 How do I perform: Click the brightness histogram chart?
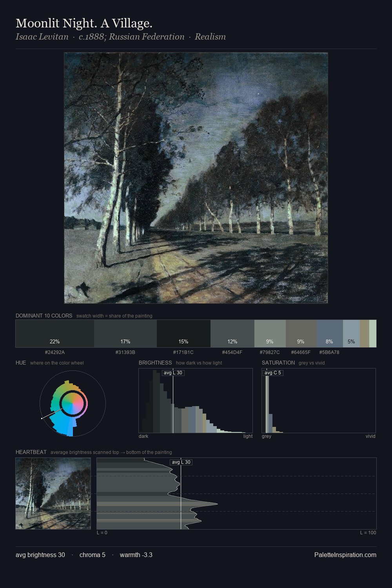pos(196,401)
